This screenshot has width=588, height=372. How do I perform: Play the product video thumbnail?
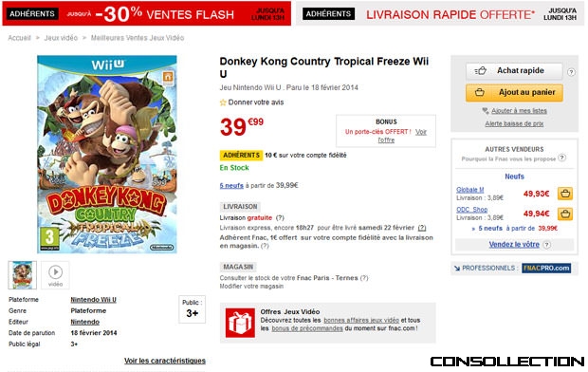click(55, 275)
